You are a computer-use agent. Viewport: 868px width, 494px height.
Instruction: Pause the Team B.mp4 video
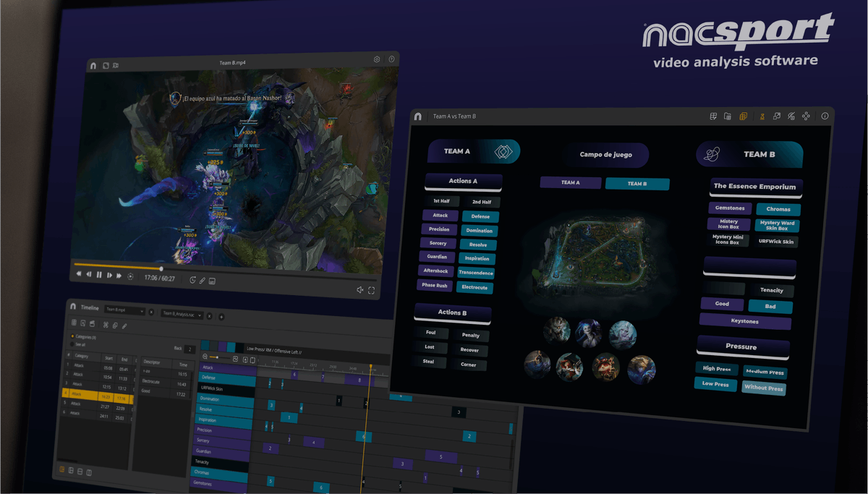pos(99,275)
